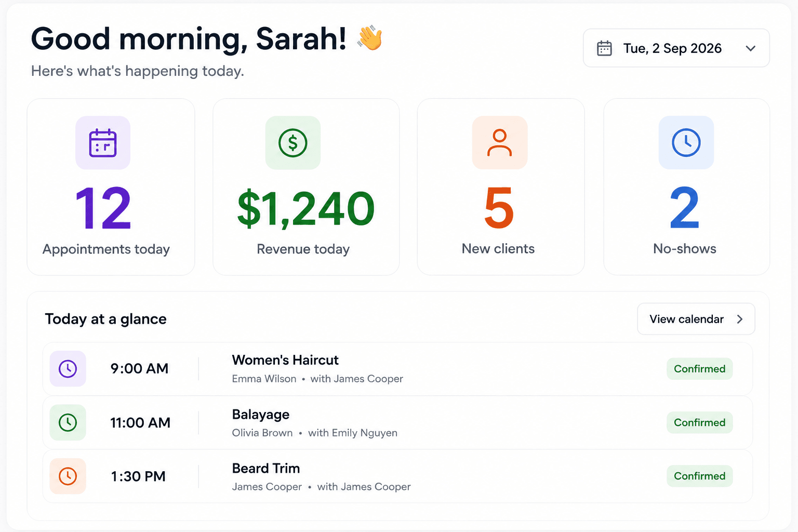Viewport: 798px width, 532px height.
Task: Click the New clients label
Action: 498,249
